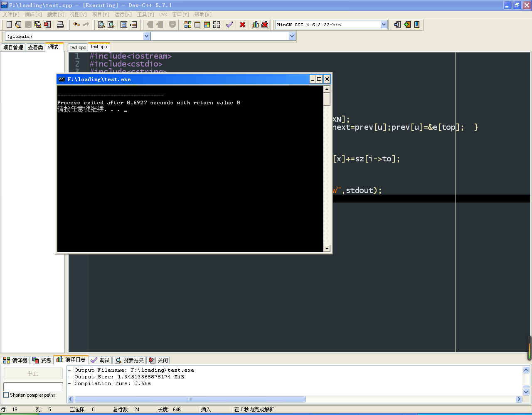Open the MinGW GCC compiler set dropdown
This screenshot has height=415, width=532.
coord(384,25)
